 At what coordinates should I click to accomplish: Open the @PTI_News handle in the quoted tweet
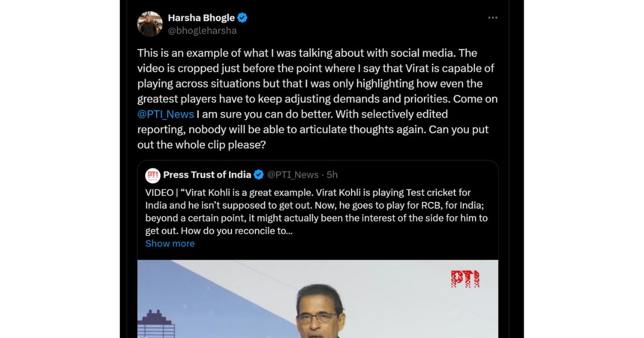(x=293, y=175)
